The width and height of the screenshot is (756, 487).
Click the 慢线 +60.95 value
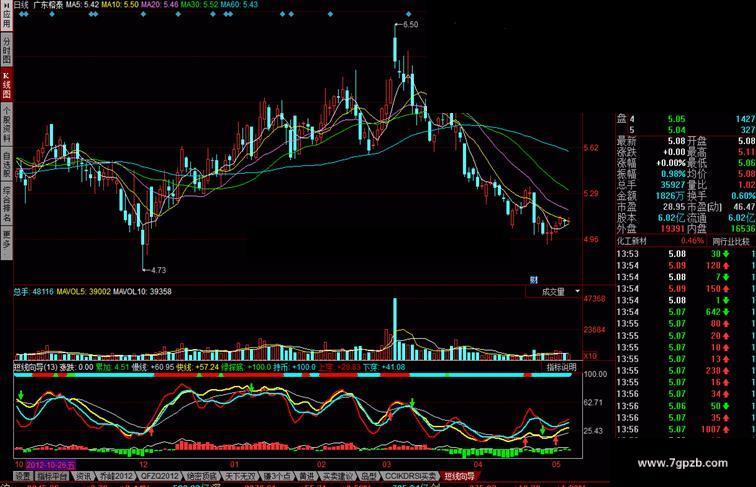click(152, 367)
